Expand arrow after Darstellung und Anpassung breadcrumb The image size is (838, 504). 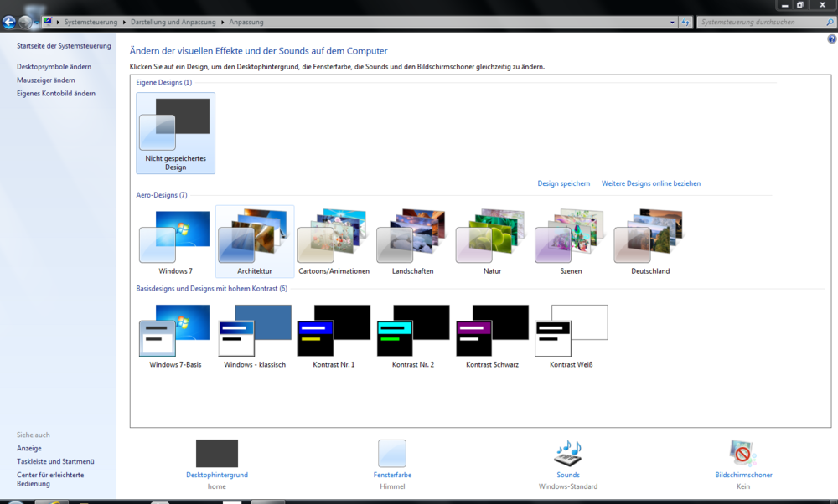222,23
